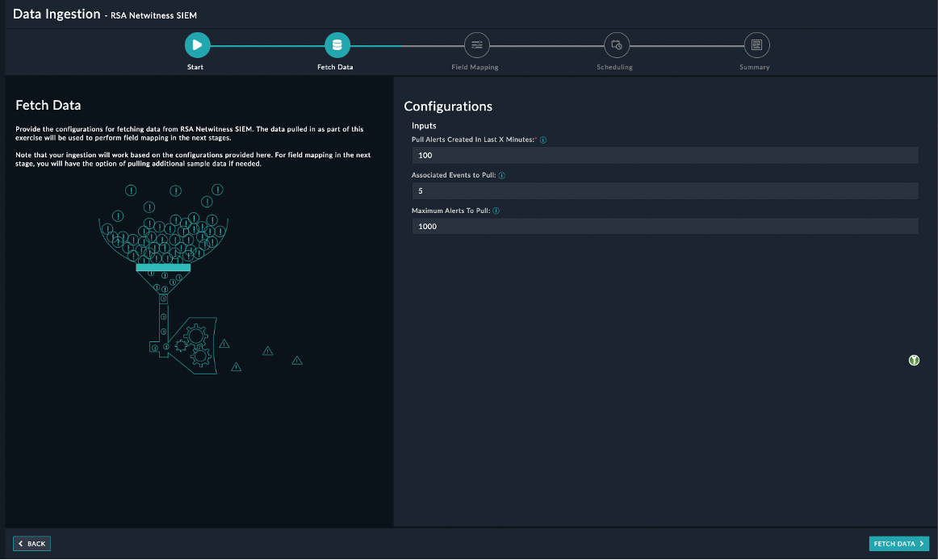This screenshot has height=560, width=938.
Task: Select the Field Mapping text label
Action: 475,67
